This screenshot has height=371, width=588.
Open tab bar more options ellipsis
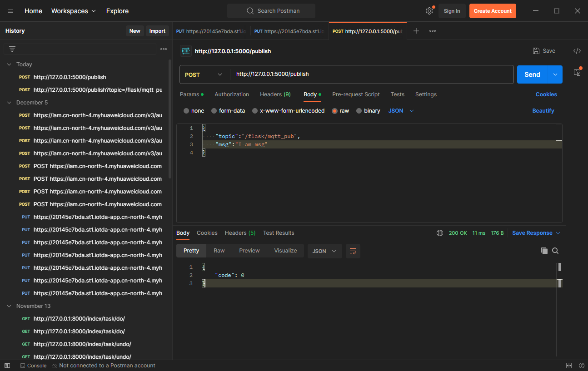(433, 31)
